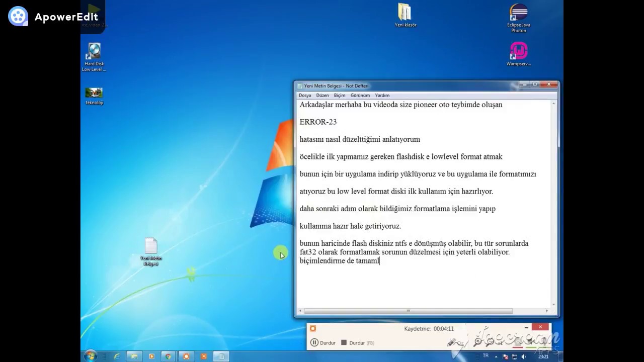Open the media player taskbar icon
The width and height of the screenshot is (644, 362).
(151, 356)
